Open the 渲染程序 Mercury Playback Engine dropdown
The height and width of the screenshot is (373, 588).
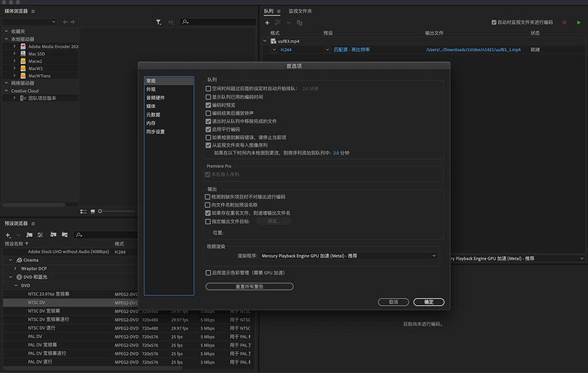348,256
